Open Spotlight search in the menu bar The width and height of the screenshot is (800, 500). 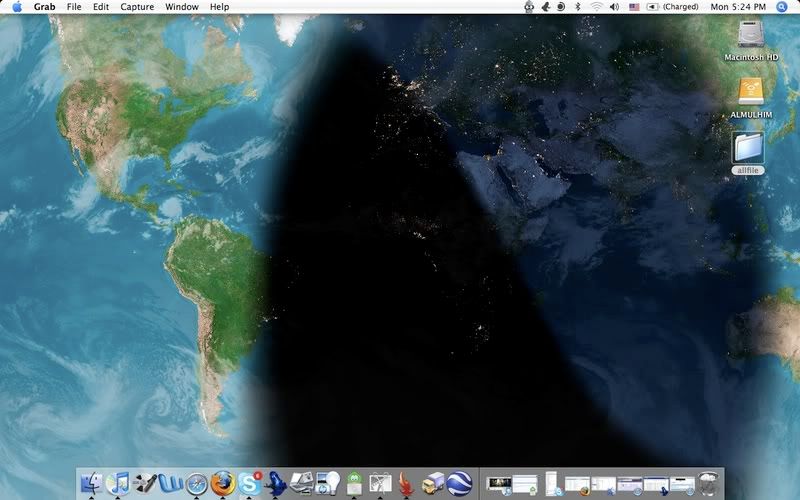(x=783, y=7)
